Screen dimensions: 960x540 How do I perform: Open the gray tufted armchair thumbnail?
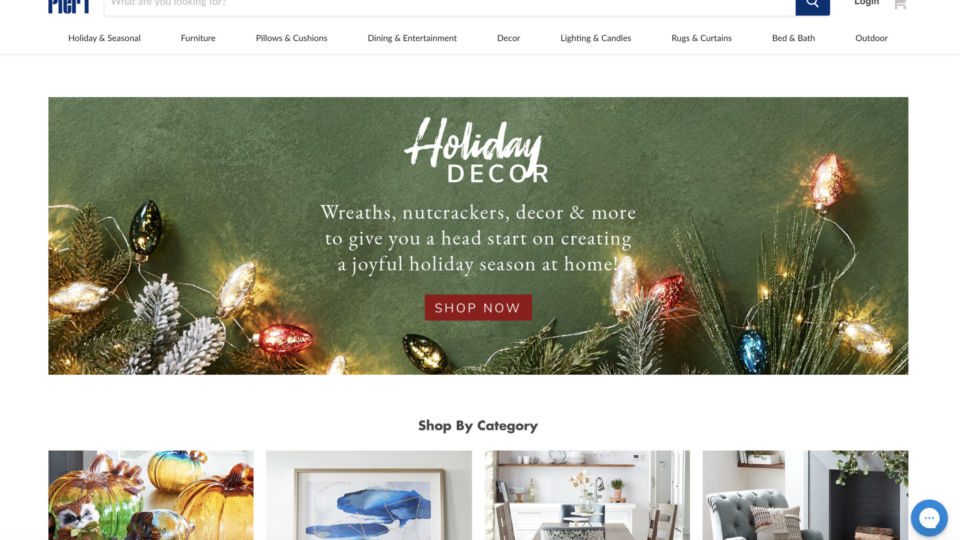click(805, 495)
